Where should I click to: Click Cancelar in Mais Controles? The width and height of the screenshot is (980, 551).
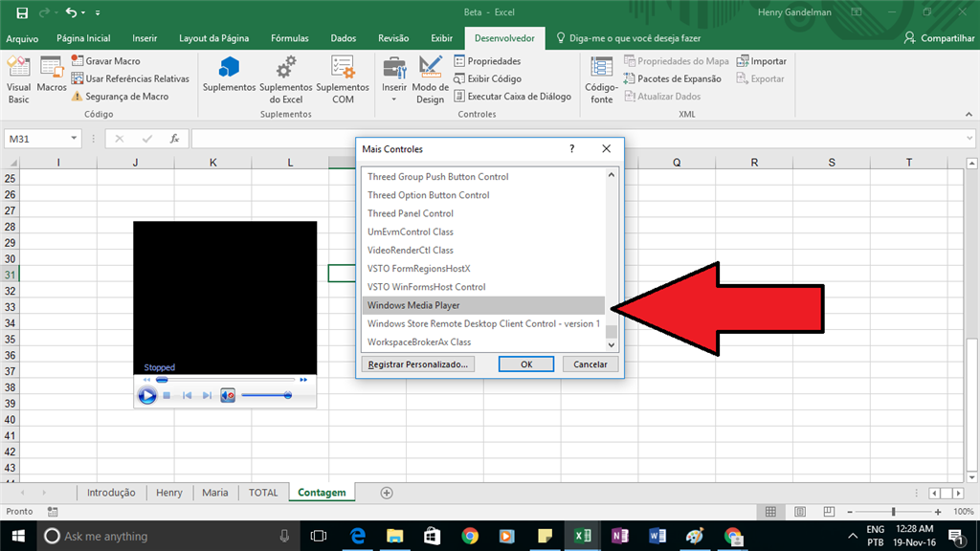click(x=590, y=364)
